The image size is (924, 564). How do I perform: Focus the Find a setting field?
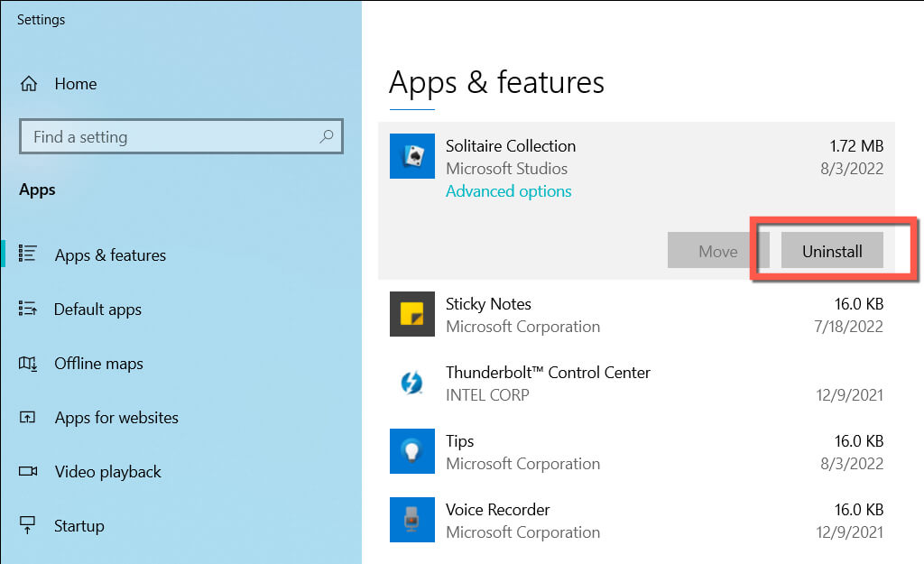[171, 137]
